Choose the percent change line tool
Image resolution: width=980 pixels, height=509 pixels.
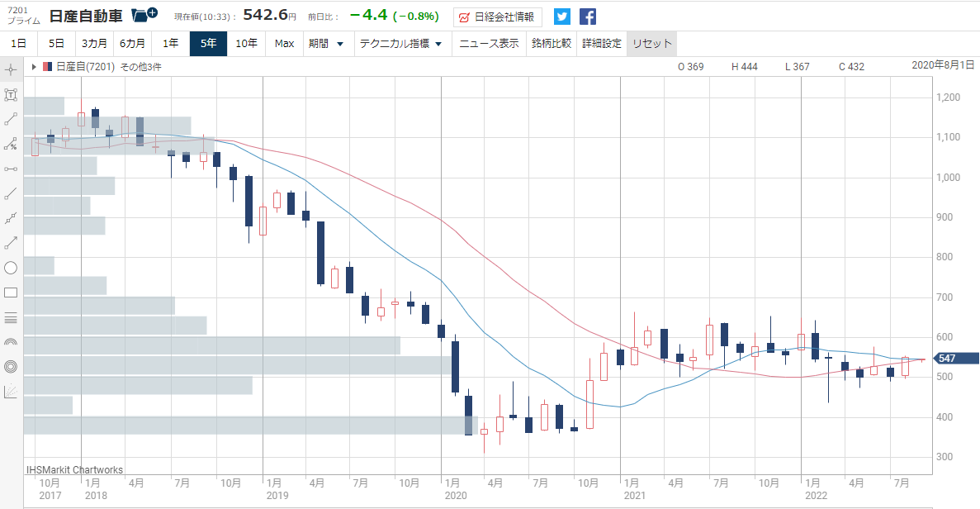coord(11,145)
